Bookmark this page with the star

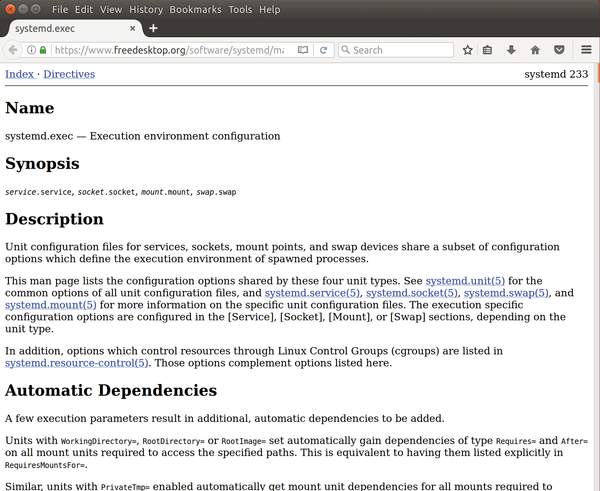coord(467,50)
